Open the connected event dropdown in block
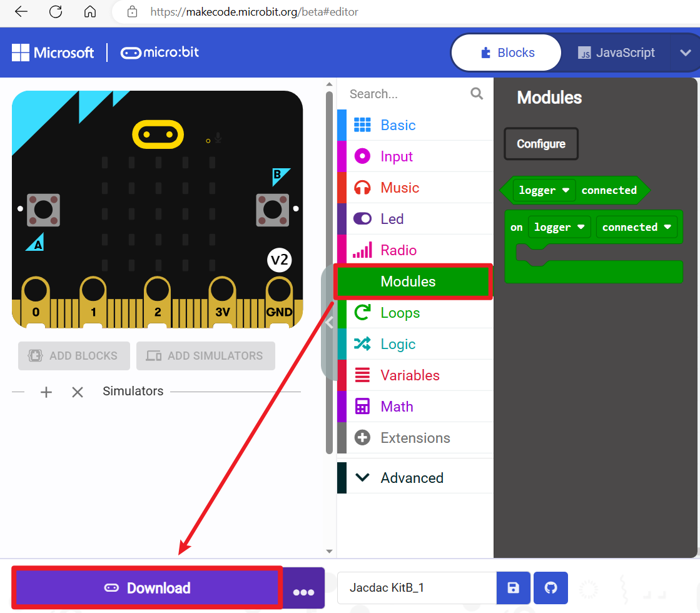 636,227
